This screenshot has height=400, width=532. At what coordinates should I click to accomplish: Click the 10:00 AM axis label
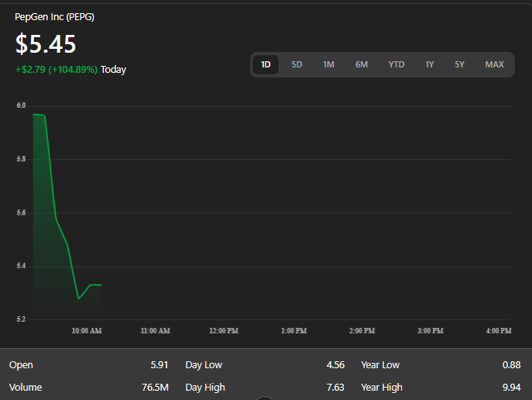click(x=87, y=331)
